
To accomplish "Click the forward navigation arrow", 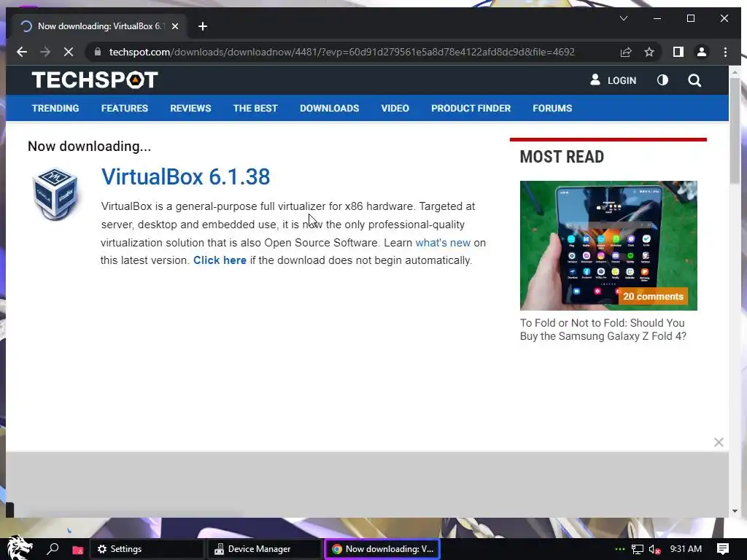I will [x=45, y=52].
